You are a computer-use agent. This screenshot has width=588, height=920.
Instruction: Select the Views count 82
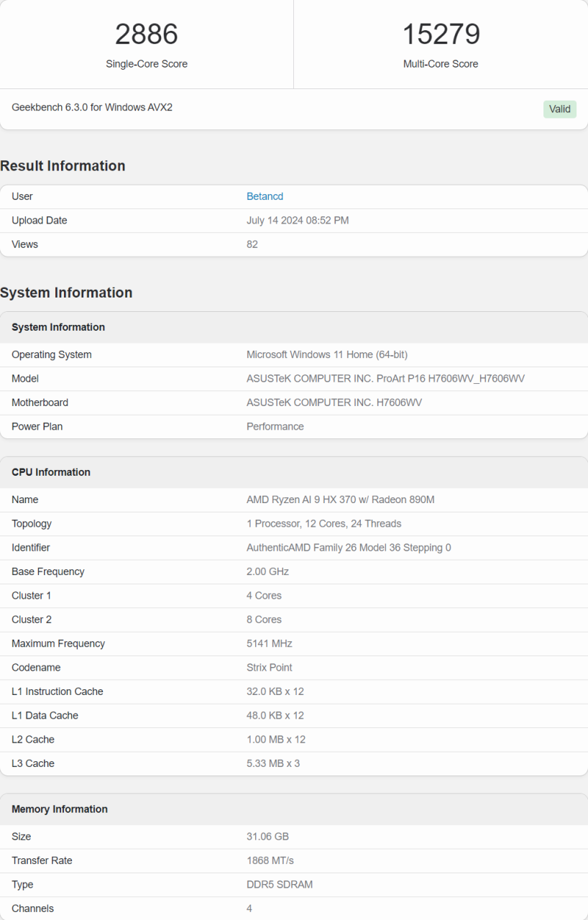click(x=252, y=244)
